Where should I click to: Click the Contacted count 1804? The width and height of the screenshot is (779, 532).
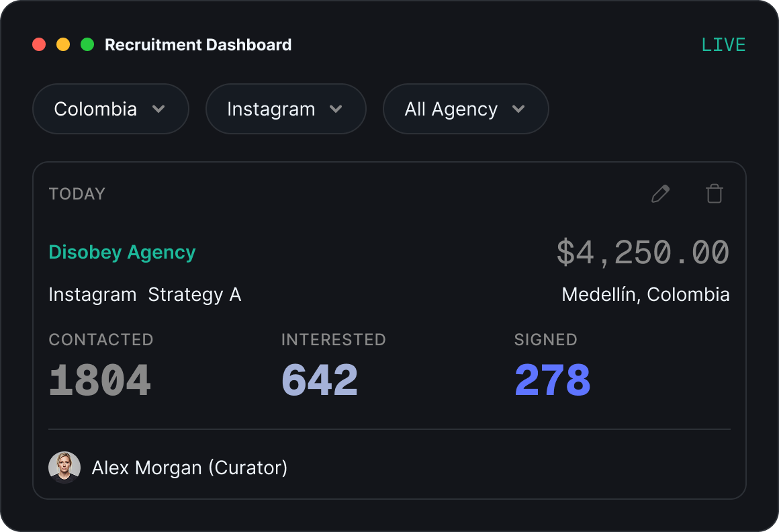tap(100, 380)
